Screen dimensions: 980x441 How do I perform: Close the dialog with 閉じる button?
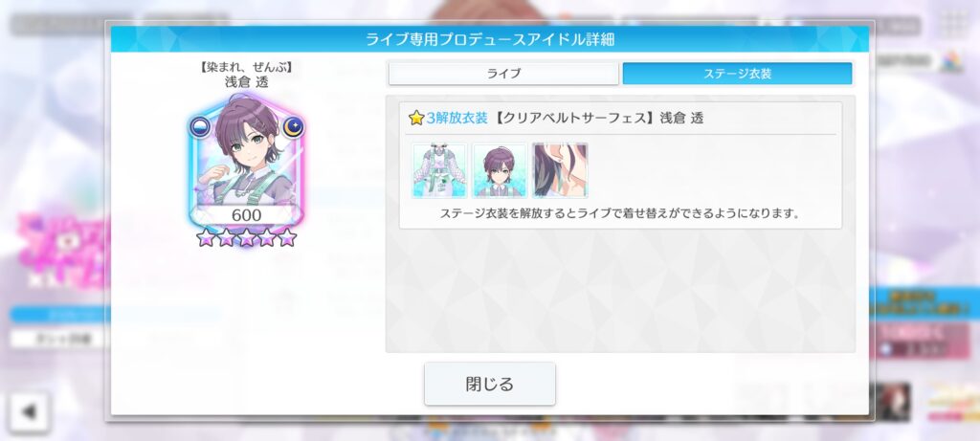tap(489, 384)
